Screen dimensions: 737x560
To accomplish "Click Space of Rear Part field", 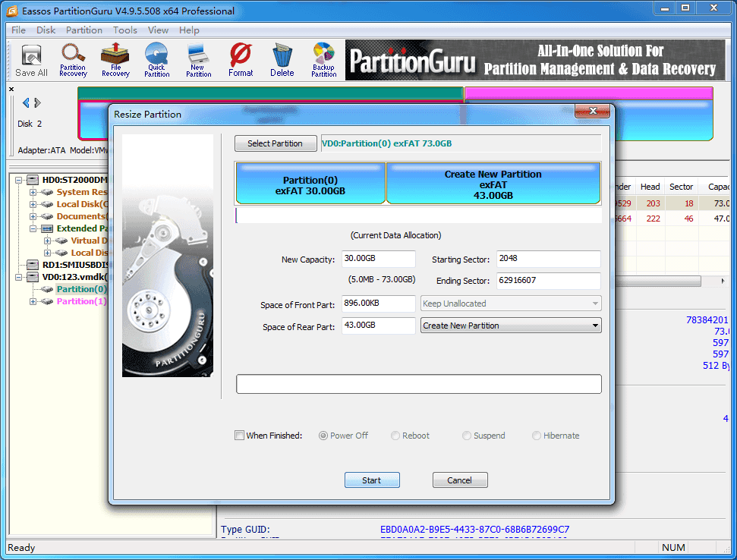I will coord(379,326).
